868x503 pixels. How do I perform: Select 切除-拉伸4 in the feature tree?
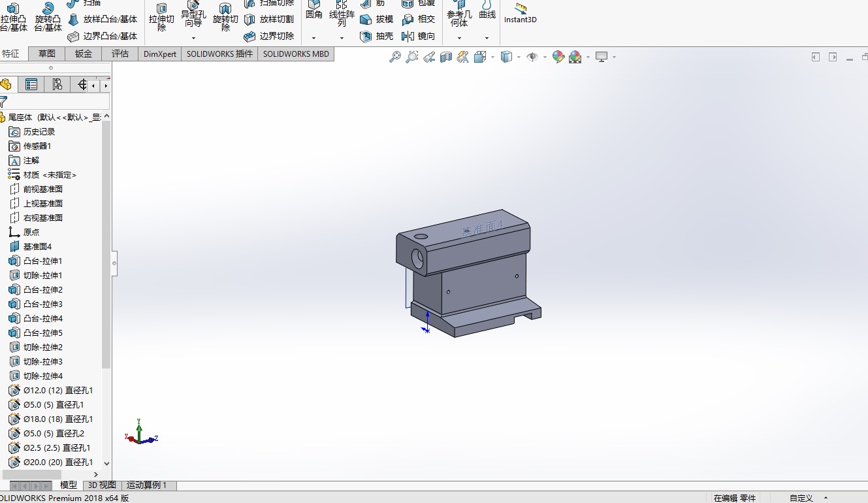[35, 376]
